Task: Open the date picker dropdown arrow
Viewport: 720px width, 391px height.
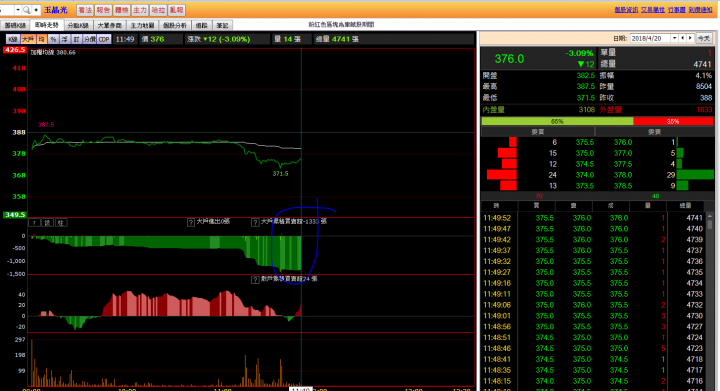Action: (675, 38)
